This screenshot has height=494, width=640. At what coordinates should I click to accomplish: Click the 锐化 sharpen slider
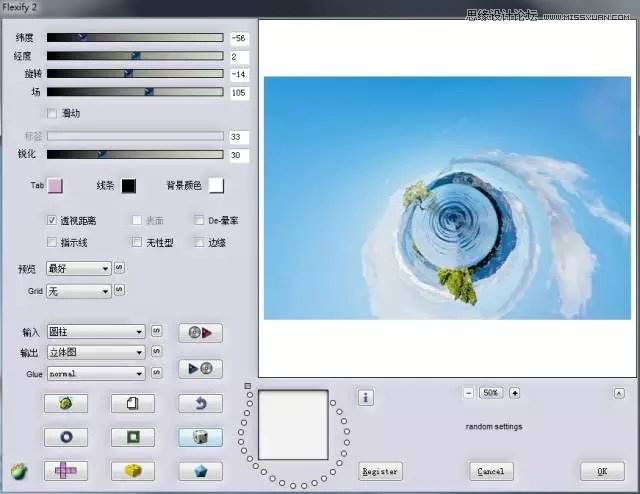(135, 154)
